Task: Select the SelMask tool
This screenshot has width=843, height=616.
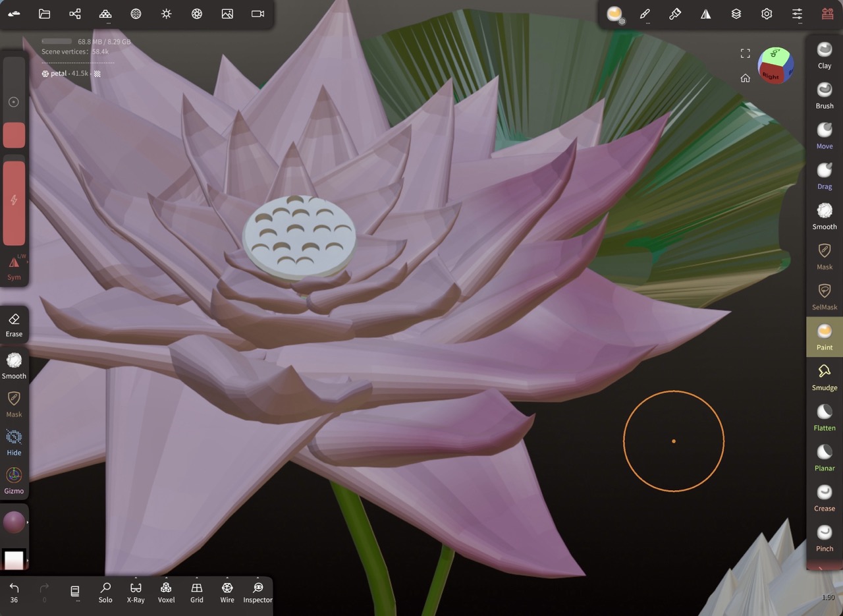Action: (825, 296)
